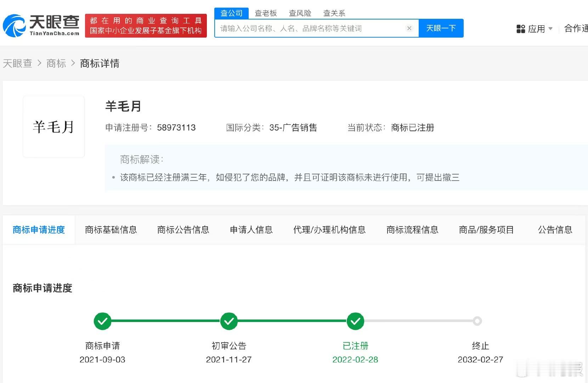Open the 应用 menu
The image size is (588, 383).
pyautogui.click(x=535, y=29)
